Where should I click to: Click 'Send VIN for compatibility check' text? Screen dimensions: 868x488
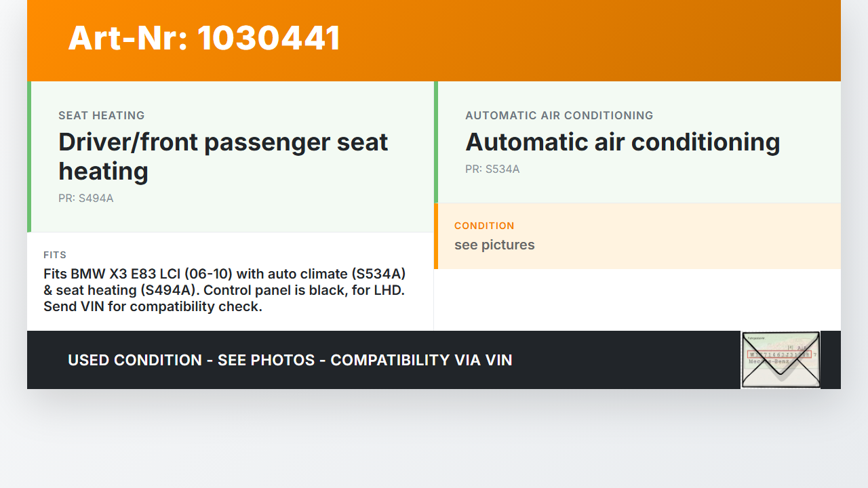[153, 306]
